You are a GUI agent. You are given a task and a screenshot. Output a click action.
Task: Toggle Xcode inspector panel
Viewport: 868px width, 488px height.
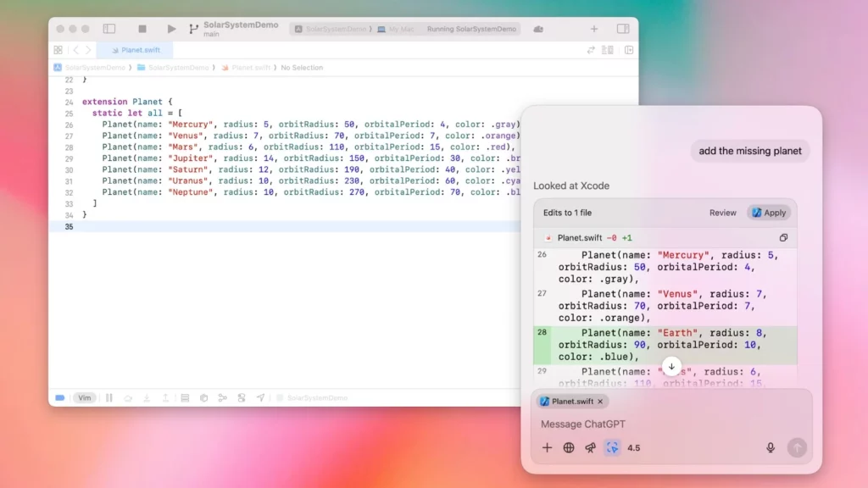pos(623,29)
